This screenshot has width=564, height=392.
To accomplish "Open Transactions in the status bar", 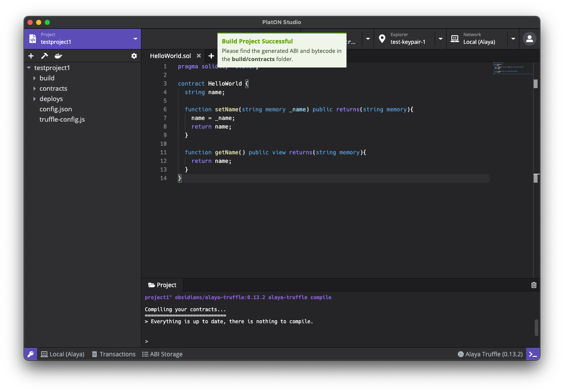I will point(113,354).
